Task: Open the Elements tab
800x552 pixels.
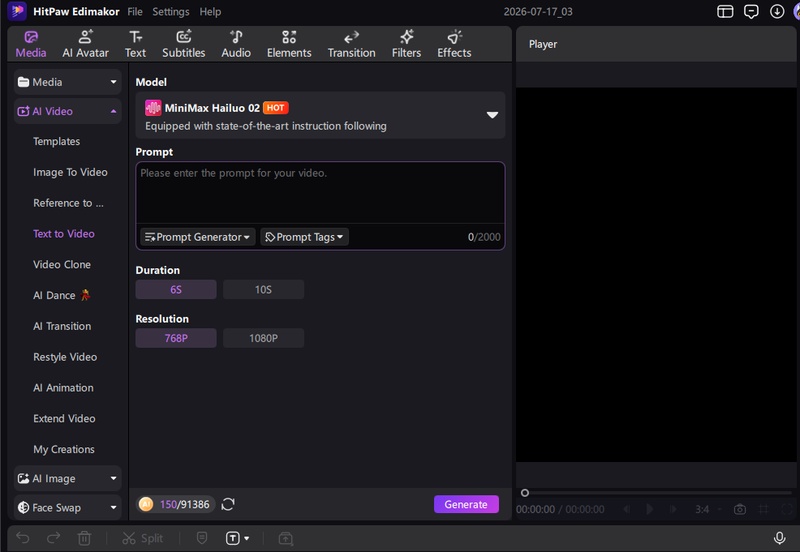Action: 289,44
